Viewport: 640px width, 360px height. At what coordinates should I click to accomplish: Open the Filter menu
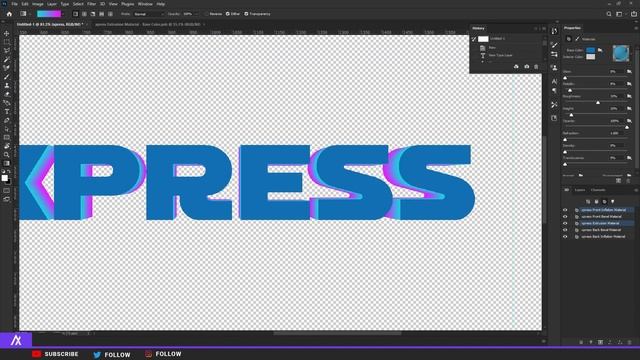pos(91,4)
